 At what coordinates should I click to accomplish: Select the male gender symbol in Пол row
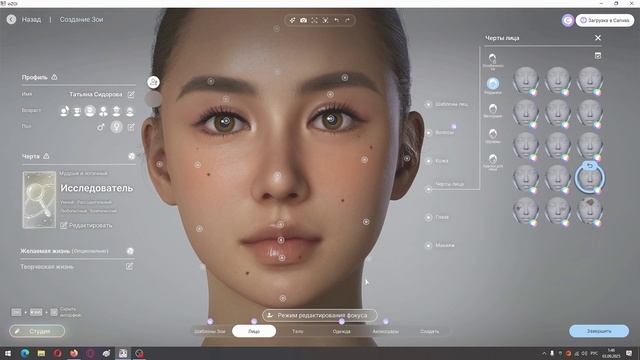pos(100,127)
